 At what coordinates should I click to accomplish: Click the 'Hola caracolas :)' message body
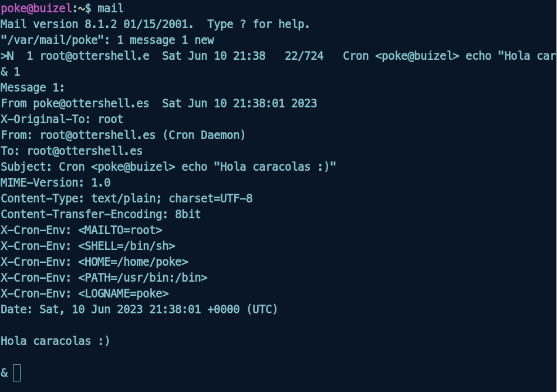(55, 341)
